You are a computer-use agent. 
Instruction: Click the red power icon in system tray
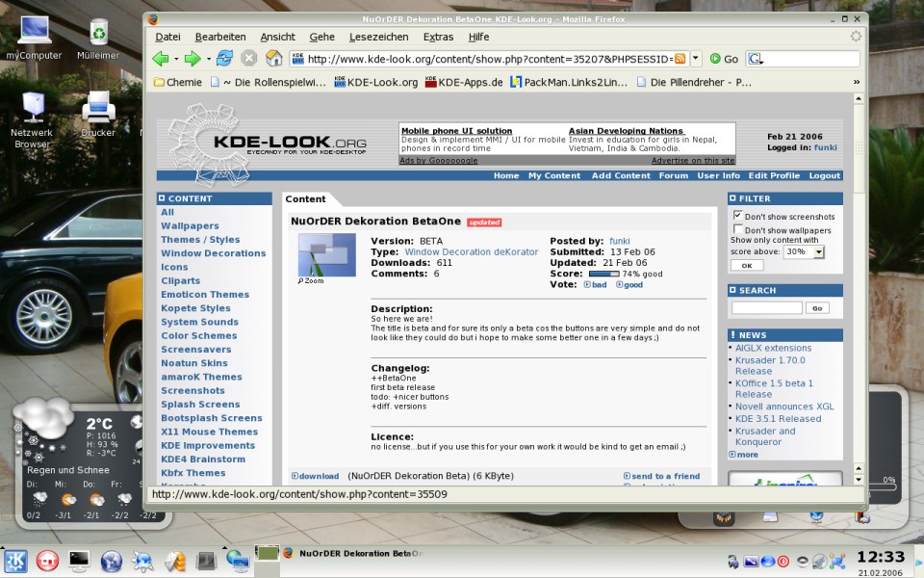pyautogui.click(x=783, y=561)
